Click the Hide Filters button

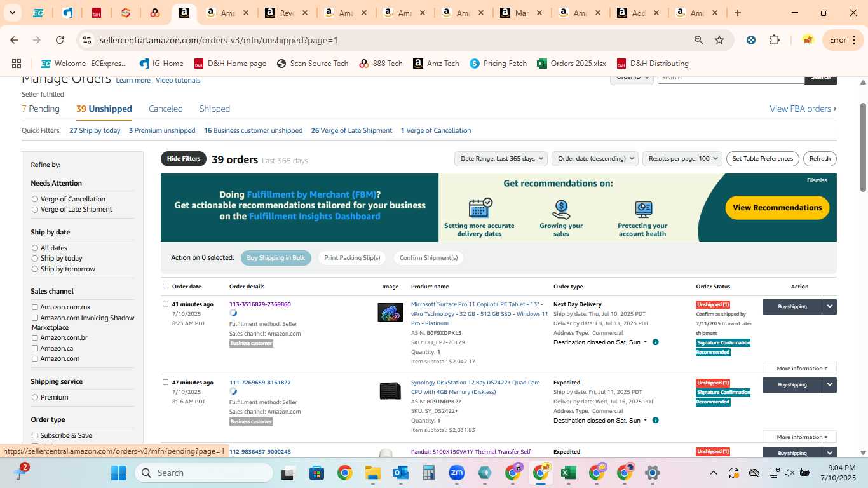[184, 159]
